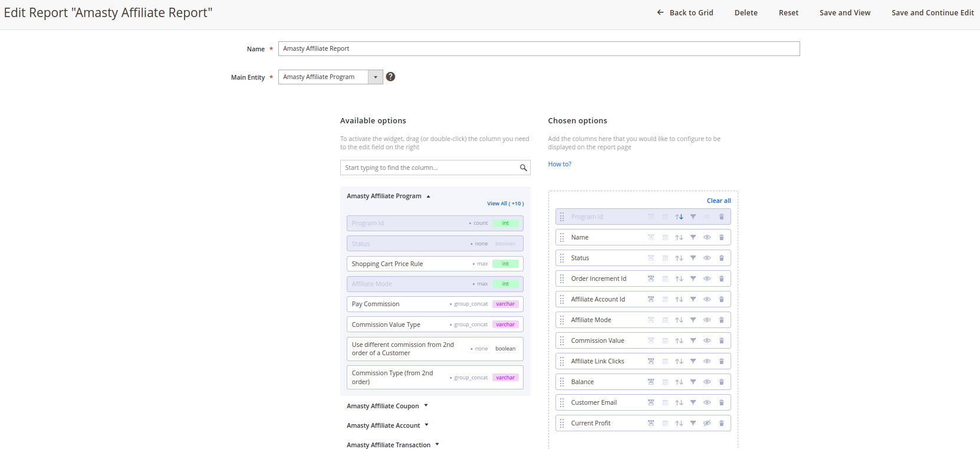Add a filter on Affiliate Account Id
980x449 pixels.
point(693,299)
